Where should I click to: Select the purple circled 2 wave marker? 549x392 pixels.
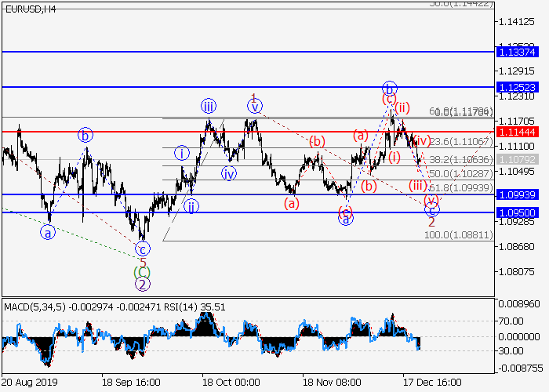tap(142, 285)
